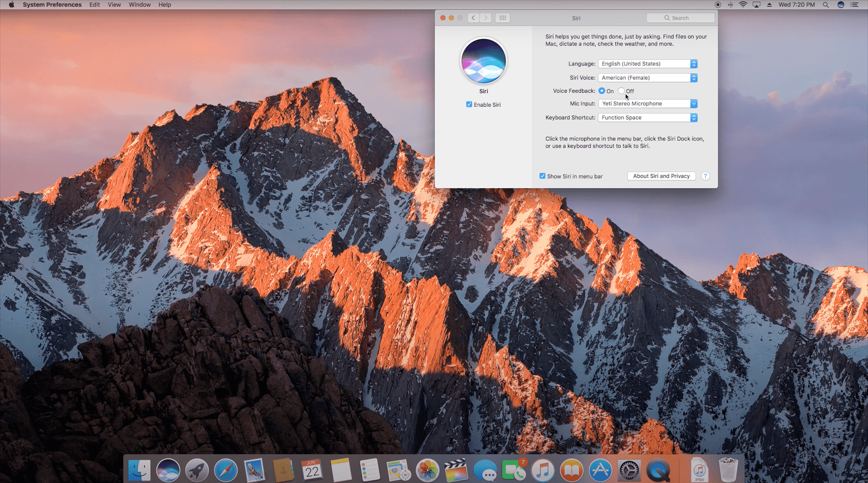868x483 pixels.
Task: Open the Window menu
Action: (139, 5)
